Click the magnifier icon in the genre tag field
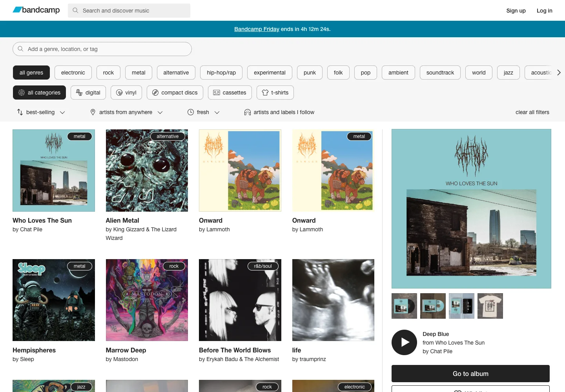The height and width of the screenshot is (392, 565). pyautogui.click(x=20, y=49)
